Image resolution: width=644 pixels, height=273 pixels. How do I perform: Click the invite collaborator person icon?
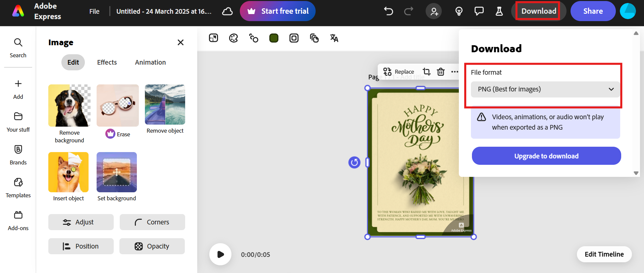tap(434, 11)
